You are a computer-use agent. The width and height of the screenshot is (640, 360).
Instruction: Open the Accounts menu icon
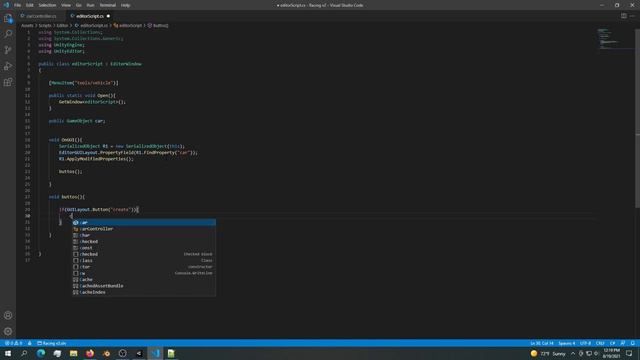(x=8, y=315)
